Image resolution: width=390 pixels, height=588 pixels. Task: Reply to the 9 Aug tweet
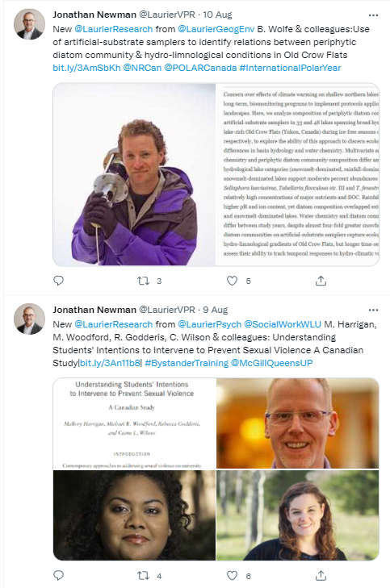59,575
